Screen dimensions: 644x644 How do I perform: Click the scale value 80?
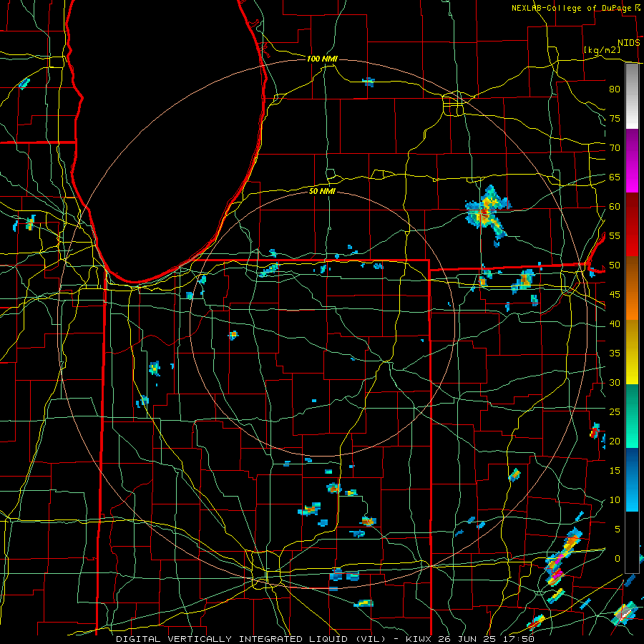pos(615,89)
